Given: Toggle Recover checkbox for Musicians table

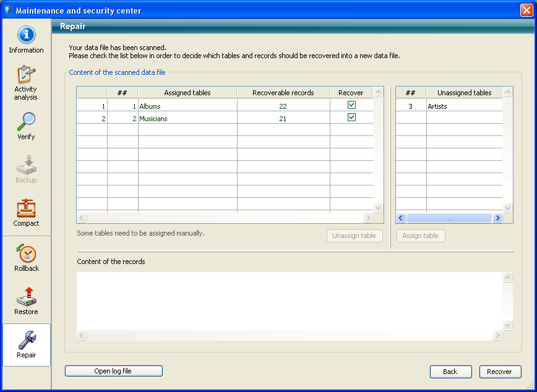Looking at the screenshot, I should point(351,117).
